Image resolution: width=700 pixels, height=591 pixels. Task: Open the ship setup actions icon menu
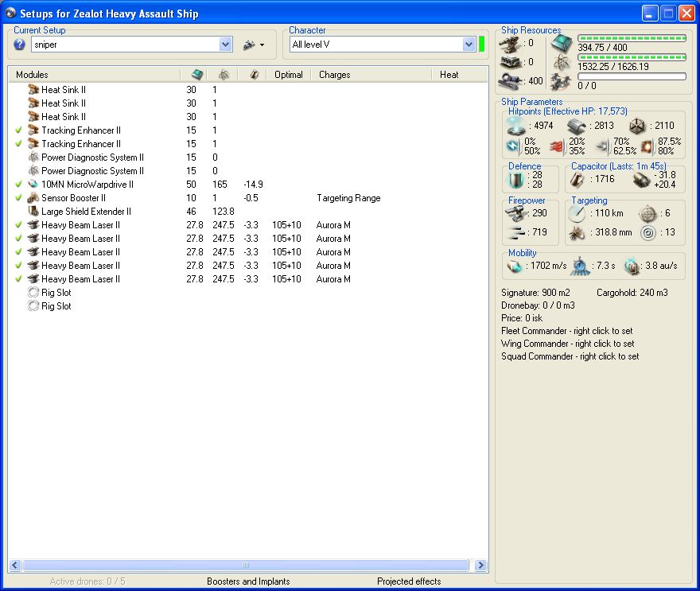(254, 45)
